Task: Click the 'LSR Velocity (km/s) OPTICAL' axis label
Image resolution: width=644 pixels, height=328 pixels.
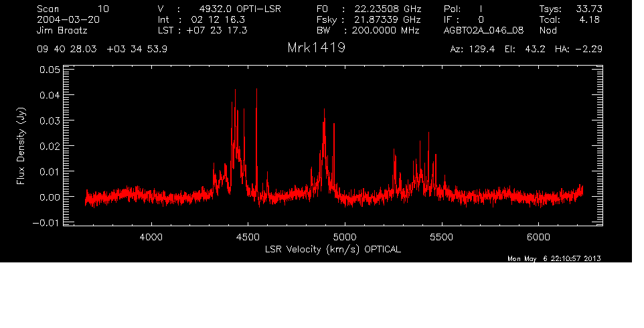Action: click(x=332, y=249)
